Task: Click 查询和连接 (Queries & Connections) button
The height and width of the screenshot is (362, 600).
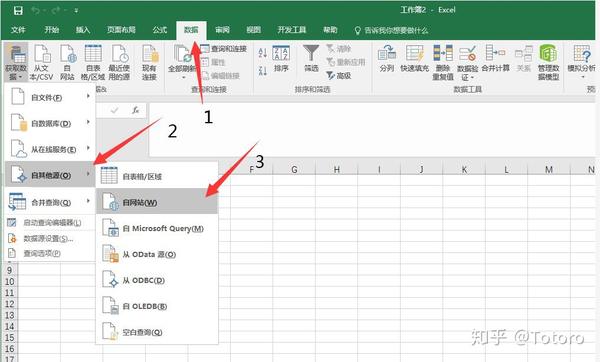Action: coord(224,49)
